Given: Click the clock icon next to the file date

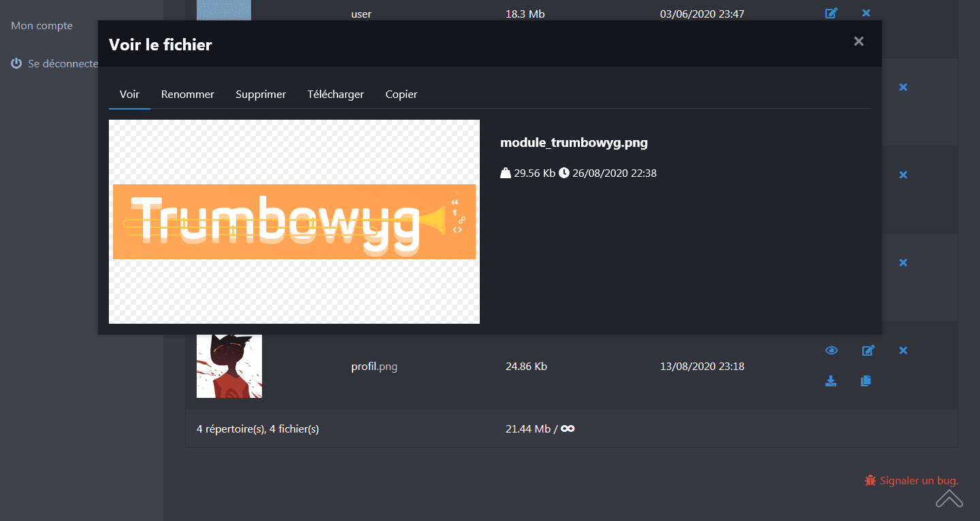Looking at the screenshot, I should click(564, 173).
